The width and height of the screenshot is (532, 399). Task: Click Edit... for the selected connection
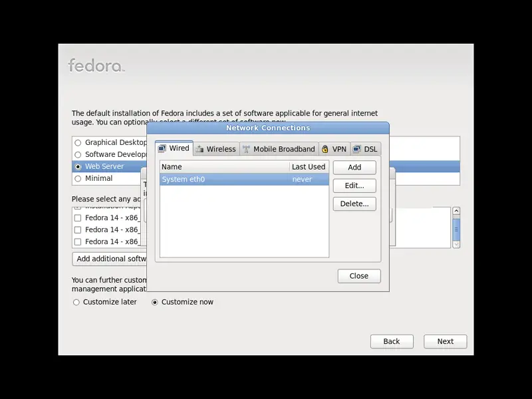tap(354, 186)
